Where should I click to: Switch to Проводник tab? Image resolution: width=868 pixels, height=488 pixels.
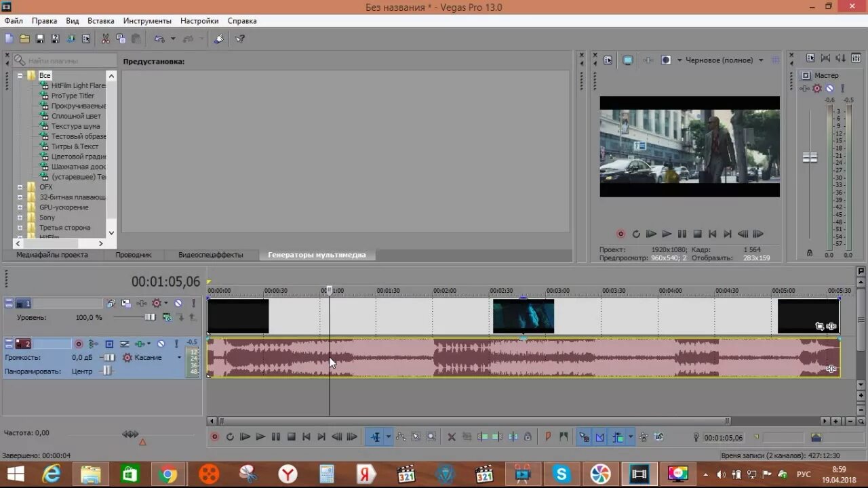[133, 255]
